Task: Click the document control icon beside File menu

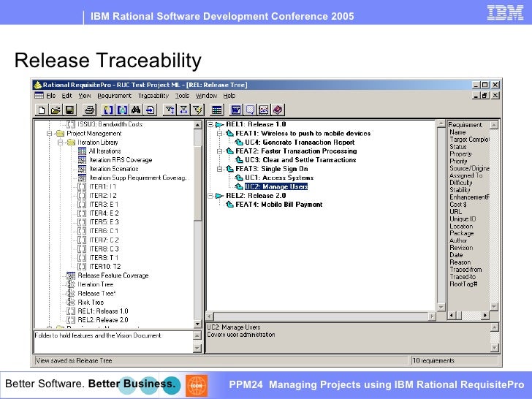Action: [x=39, y=96]
